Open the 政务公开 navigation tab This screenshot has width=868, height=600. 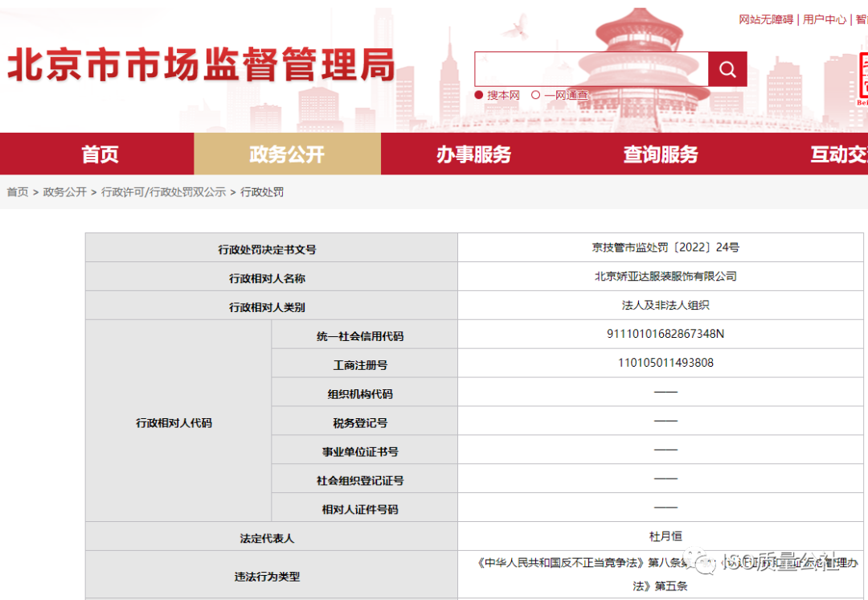point(287,154)
